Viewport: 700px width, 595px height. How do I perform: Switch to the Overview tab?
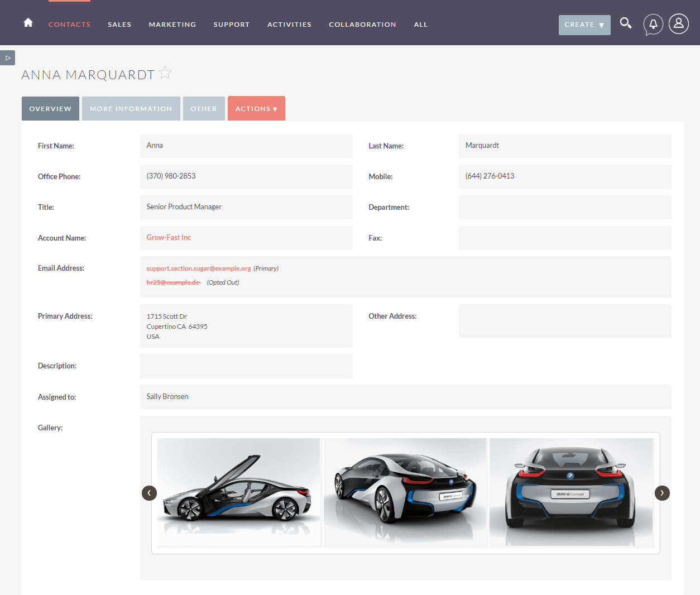pos(50,108)
